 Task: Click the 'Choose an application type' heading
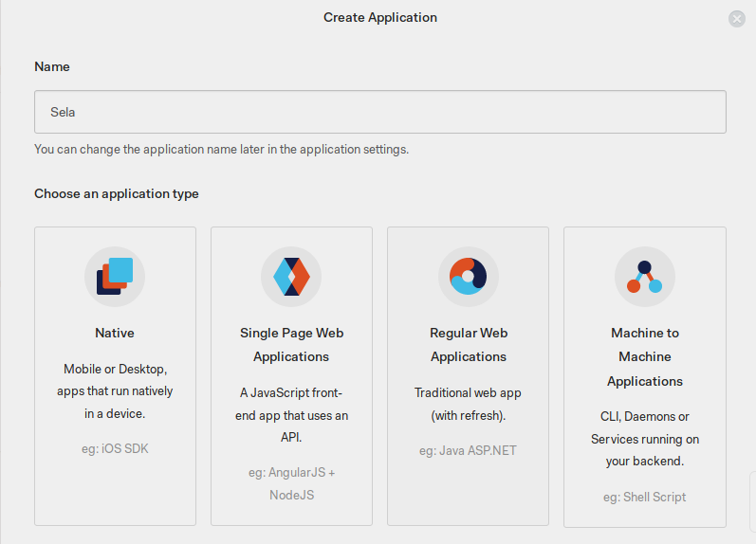click(116, 193)
